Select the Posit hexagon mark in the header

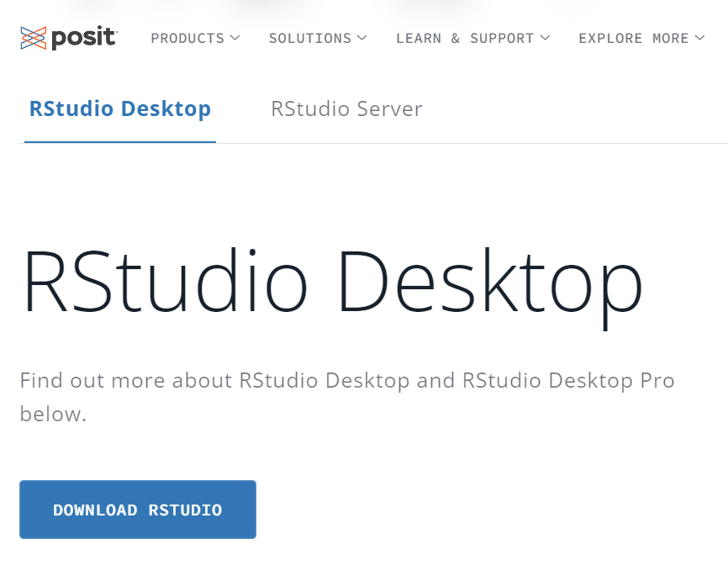(32, 37)
